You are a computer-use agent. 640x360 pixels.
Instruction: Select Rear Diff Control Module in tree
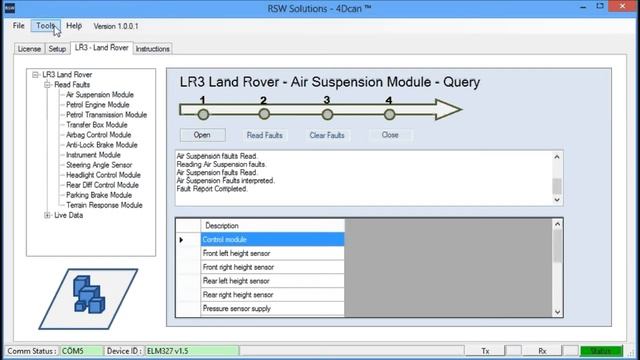pyautogui.click(x=102, y=185)
